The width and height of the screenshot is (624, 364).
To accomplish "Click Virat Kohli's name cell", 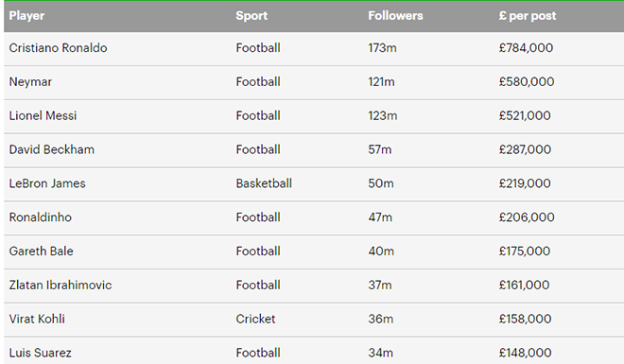I will click(37, 319).
